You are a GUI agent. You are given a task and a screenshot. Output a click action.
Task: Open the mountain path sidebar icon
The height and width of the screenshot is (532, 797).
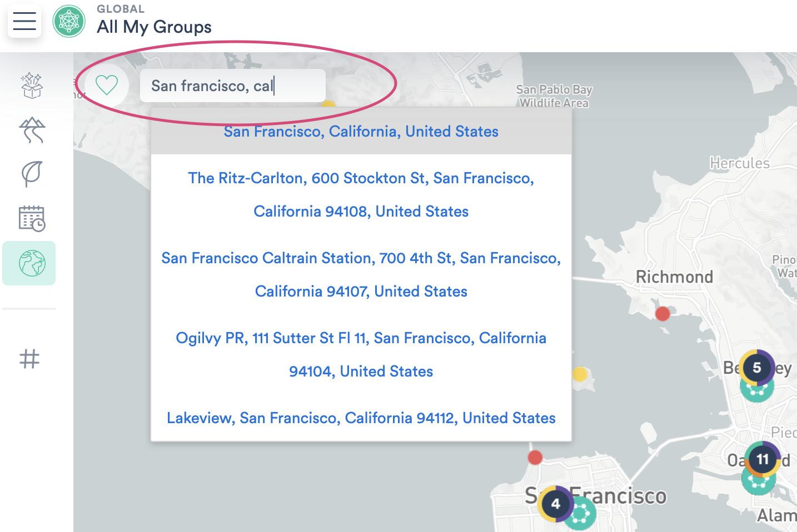[32, 130]
